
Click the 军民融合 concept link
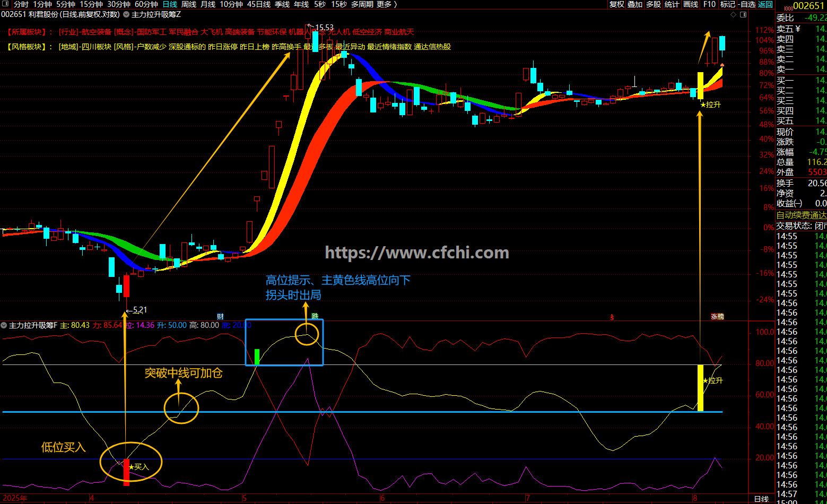click(184, 32)
